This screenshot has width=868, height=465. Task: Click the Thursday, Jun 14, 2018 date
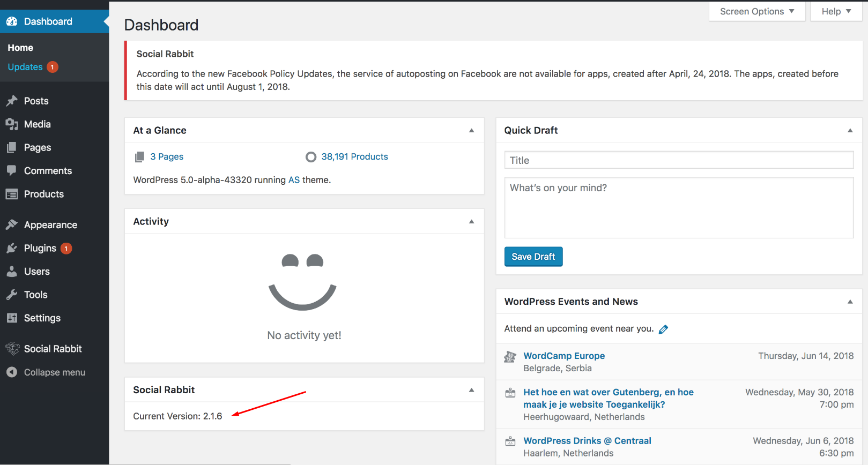coord(806,356)
